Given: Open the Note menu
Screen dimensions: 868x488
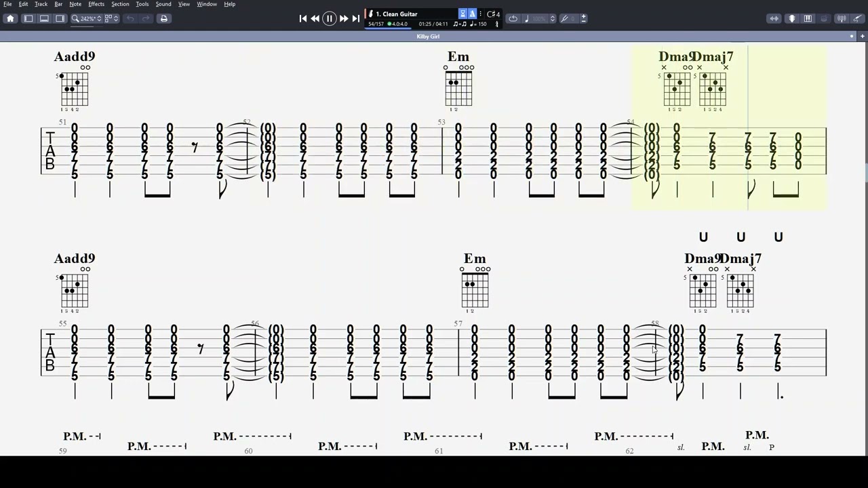Looking at the screenshot, I should [75, 4].
